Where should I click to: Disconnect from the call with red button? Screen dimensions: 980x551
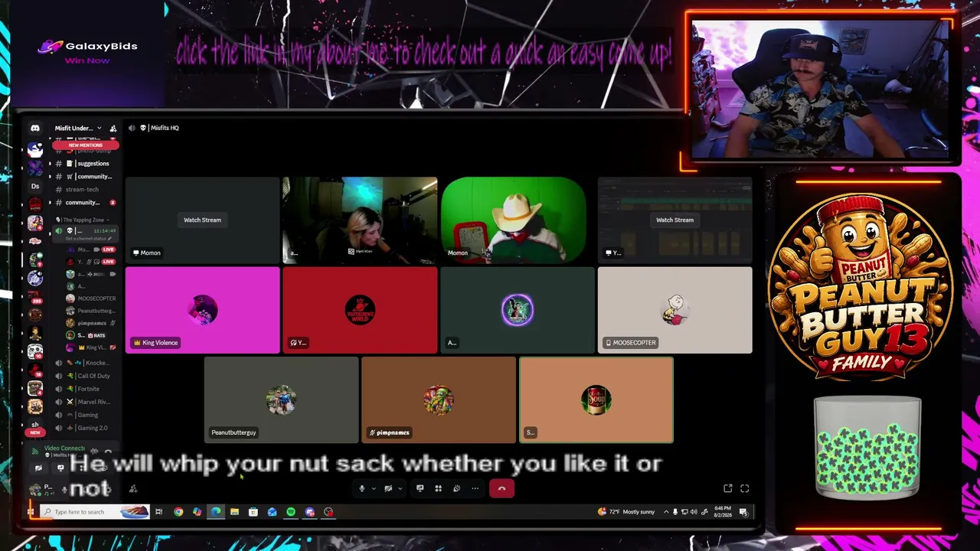pyautogui.click(x=501, y=488)
